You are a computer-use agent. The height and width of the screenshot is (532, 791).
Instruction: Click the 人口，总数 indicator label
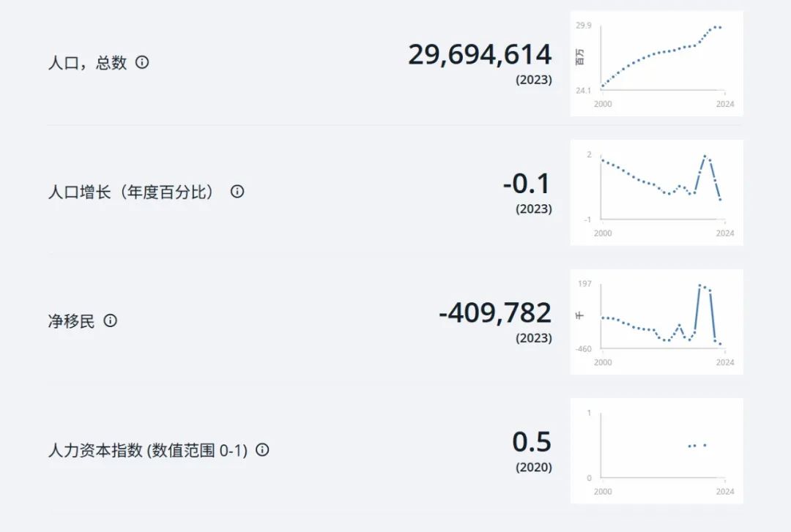point(87,62)
